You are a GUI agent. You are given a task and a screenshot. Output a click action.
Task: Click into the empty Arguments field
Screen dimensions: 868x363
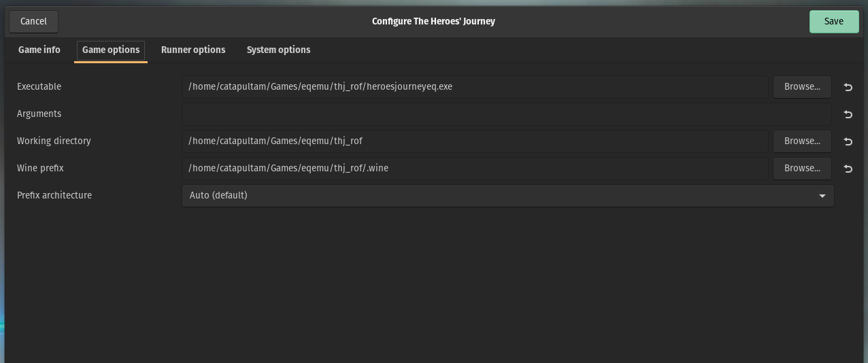pos(506,114)
